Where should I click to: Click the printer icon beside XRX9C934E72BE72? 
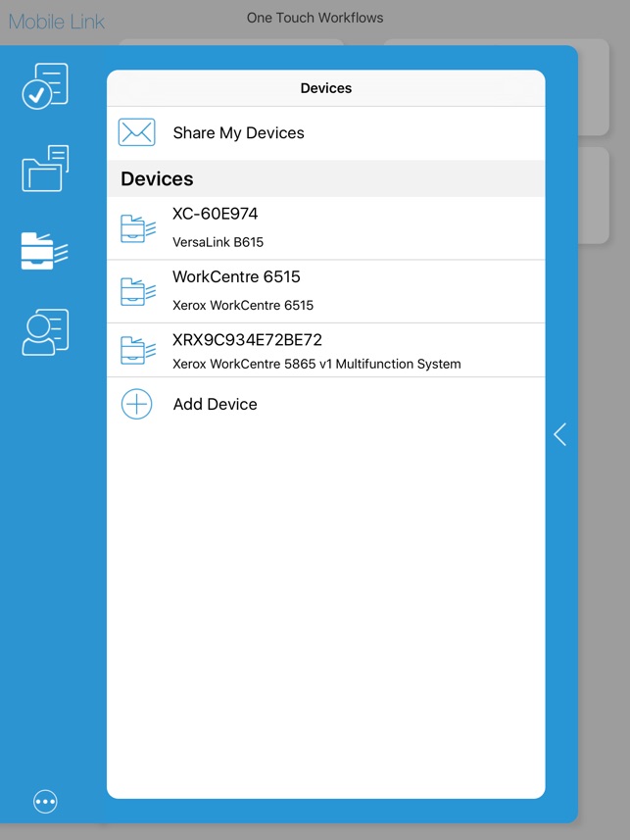138,350
